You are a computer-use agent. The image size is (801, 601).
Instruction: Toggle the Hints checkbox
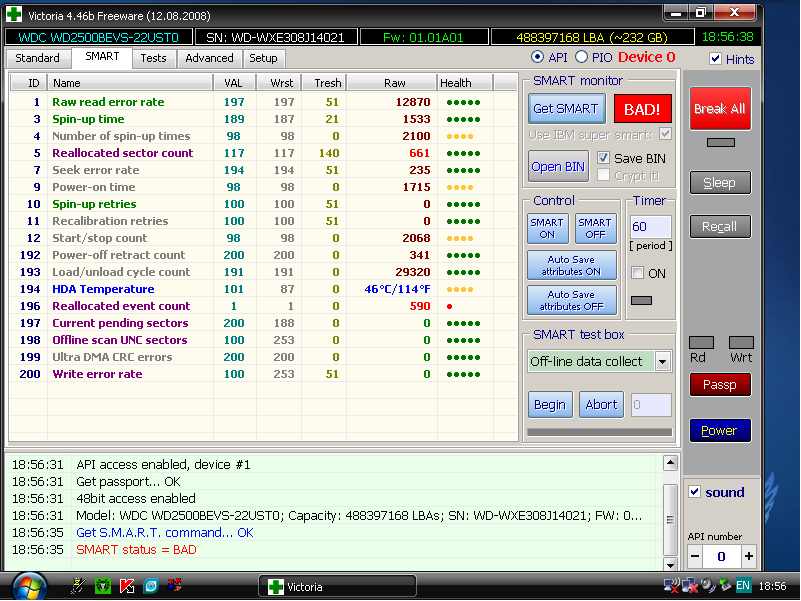point(715,59)
